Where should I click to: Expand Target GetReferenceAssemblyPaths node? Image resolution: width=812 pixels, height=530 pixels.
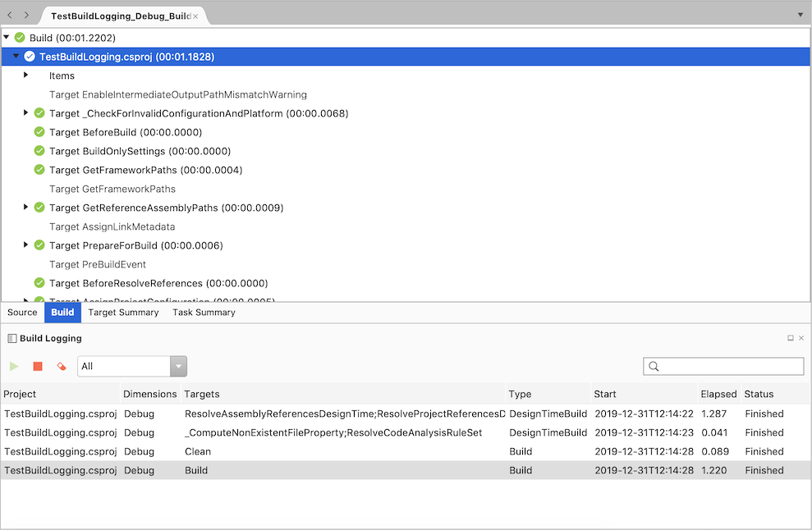pyautogui.click(x=25, y=208)
